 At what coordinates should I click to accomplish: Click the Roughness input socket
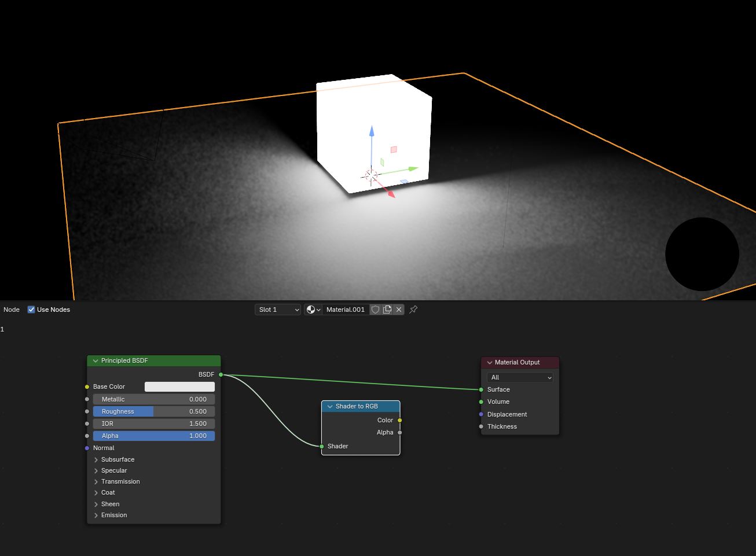pos(87,411)
